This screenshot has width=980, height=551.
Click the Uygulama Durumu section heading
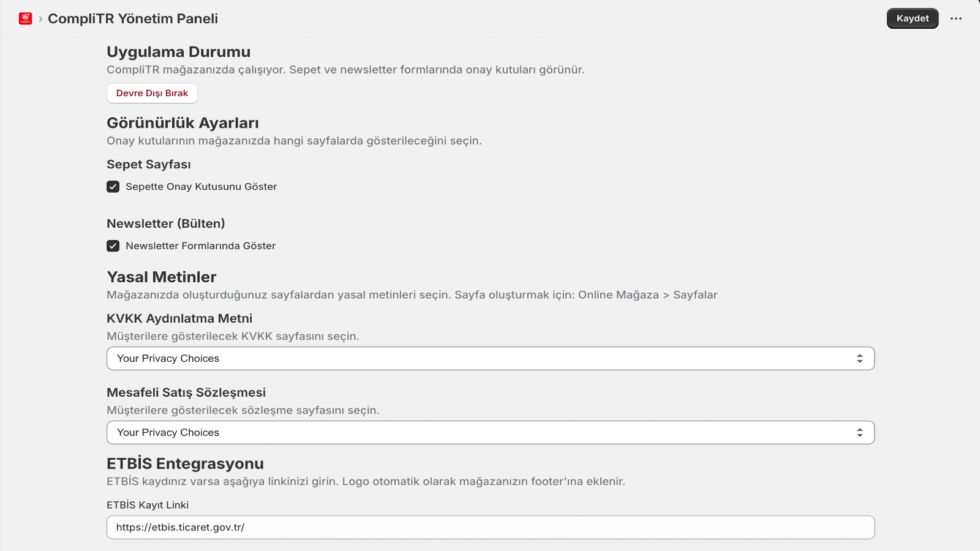coord(178,52)
